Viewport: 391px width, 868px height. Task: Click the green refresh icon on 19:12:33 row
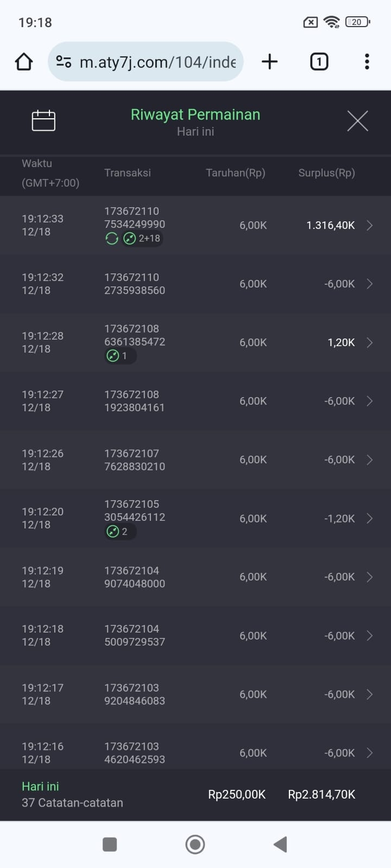pyautogui.click(x=112, y=239)
